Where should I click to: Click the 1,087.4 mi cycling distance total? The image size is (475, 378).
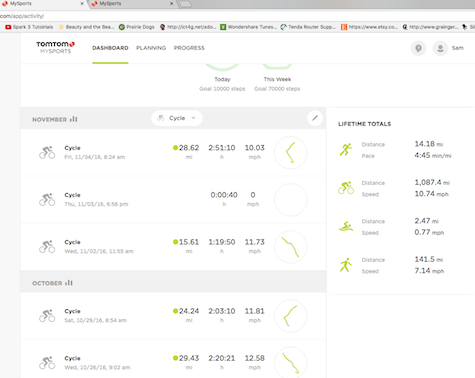(432, 182)
